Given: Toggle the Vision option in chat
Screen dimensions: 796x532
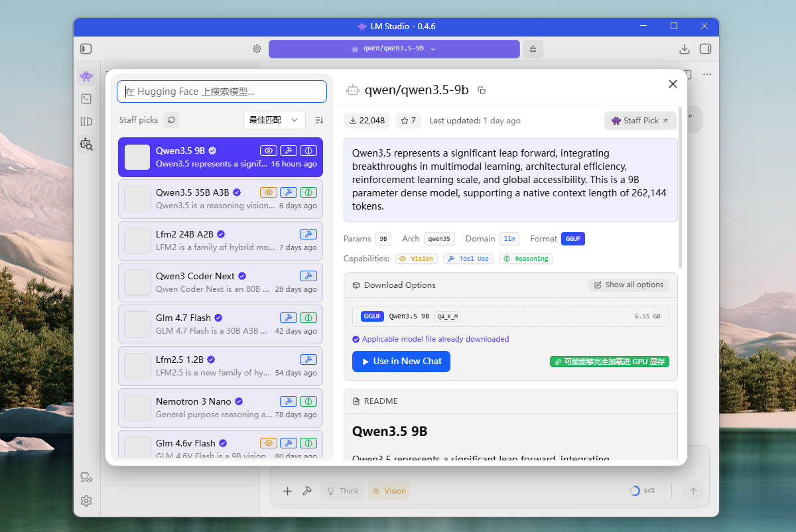Looking at the screenshot, I should point(389,491).
